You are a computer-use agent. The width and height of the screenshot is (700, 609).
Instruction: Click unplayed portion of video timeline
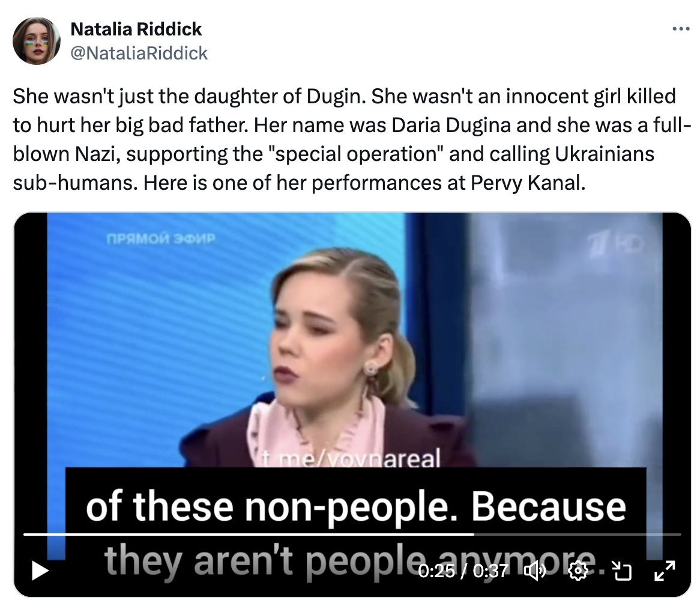click(578, 534)
